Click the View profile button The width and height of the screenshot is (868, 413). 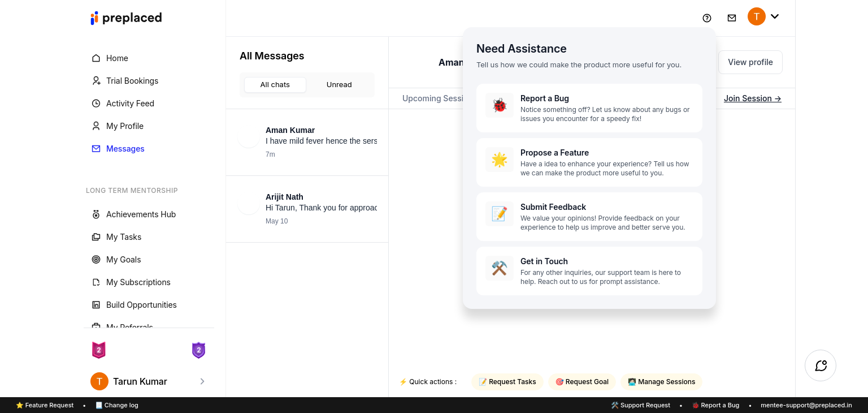click(750, 62)
